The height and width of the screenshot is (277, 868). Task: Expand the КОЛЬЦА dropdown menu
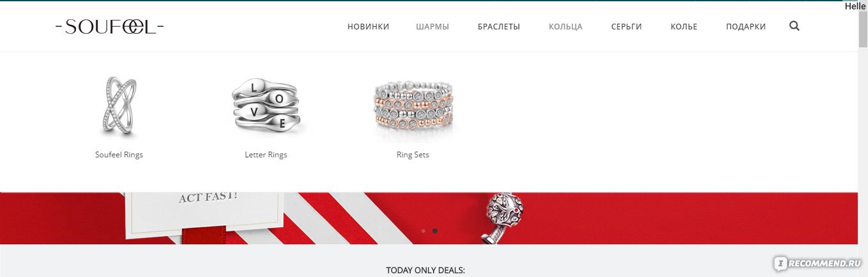click(565, 27)
